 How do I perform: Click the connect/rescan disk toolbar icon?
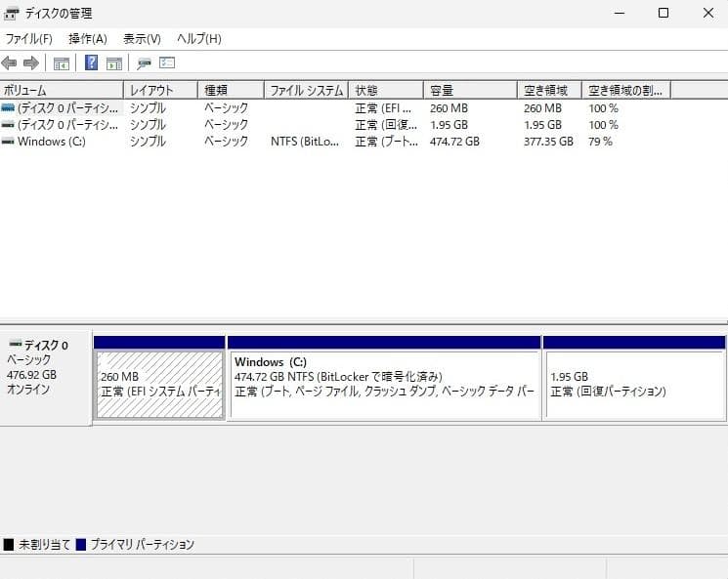[144, 63]
